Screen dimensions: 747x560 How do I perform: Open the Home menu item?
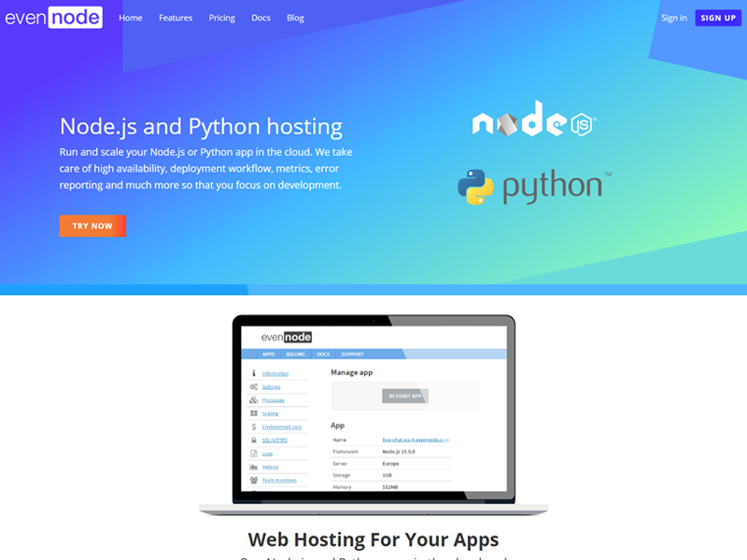coord(131,18)
